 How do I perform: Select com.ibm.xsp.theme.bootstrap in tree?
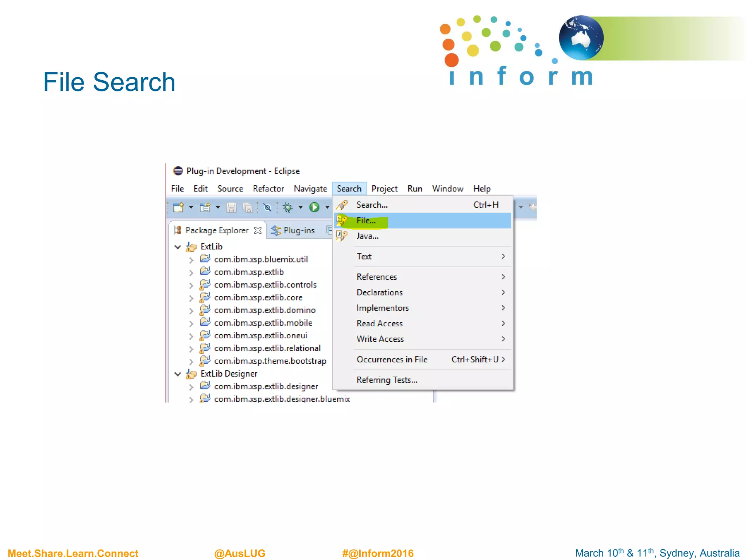(270, 361)
